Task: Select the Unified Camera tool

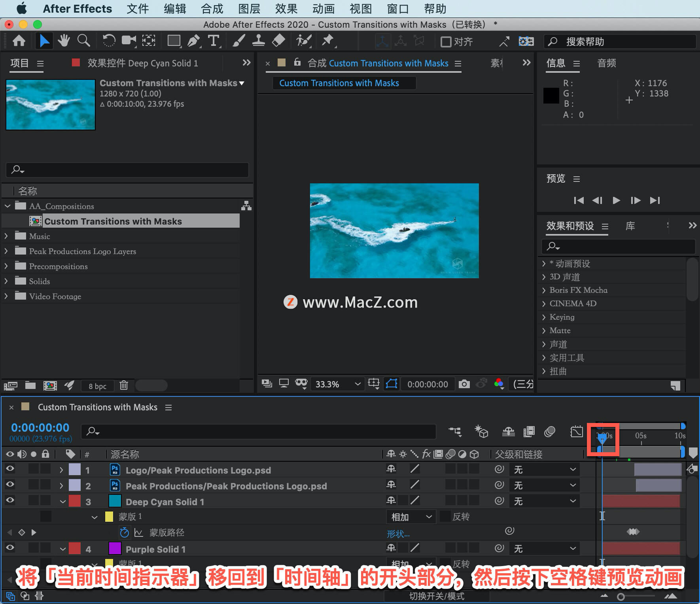Action: tap(129, 41)
